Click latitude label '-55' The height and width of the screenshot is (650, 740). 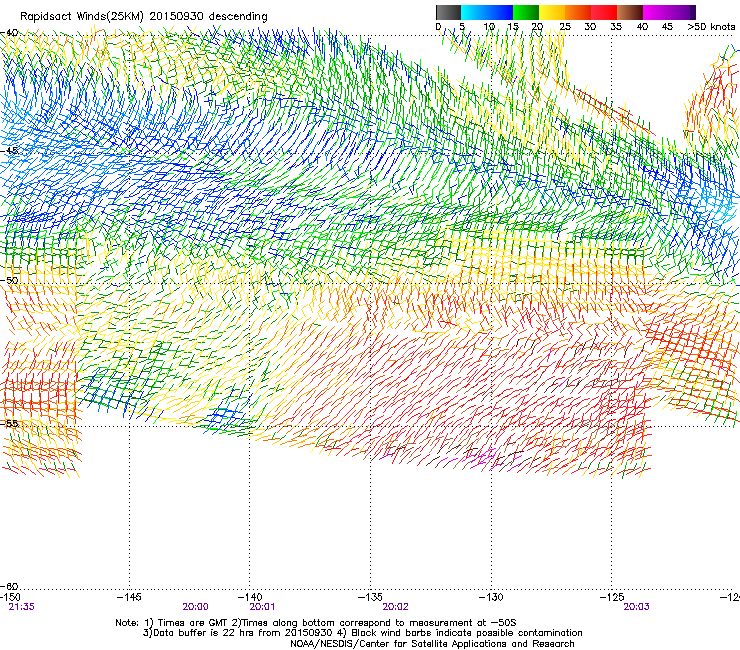point(9,423)
